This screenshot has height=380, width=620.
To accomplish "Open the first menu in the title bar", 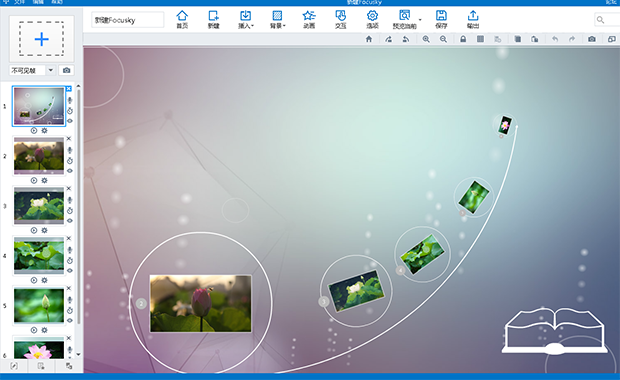I will coord(19,2).
